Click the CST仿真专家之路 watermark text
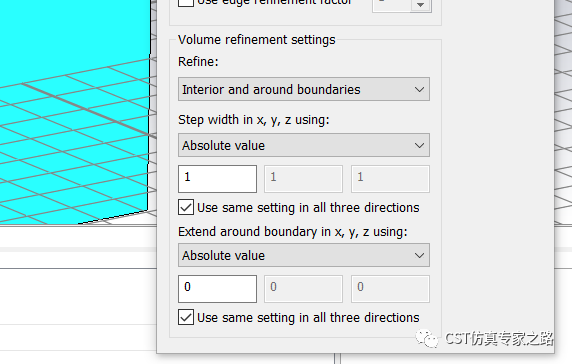The image size is (572, 364). click(499, 339)
